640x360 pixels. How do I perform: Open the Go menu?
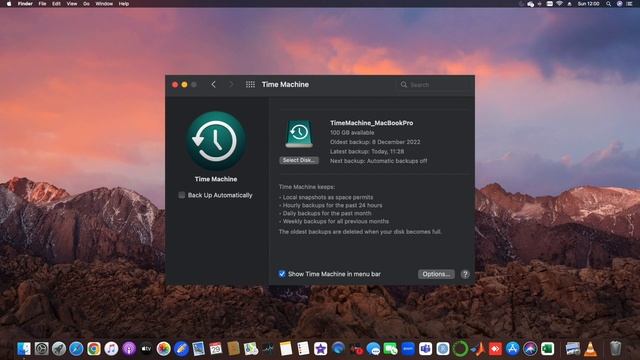pyautogui.click(x=87, y=4)
